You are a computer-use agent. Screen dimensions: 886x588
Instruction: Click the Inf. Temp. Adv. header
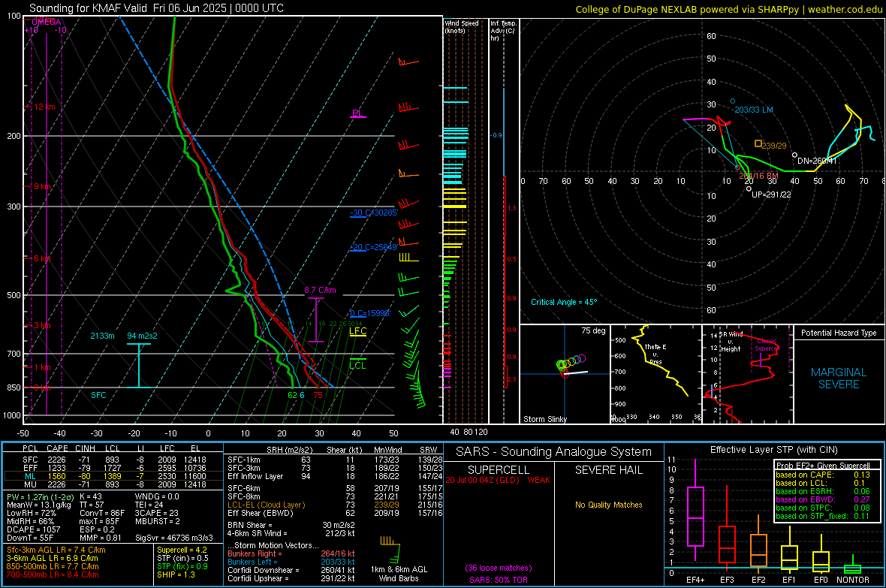(x=503, y=31)
